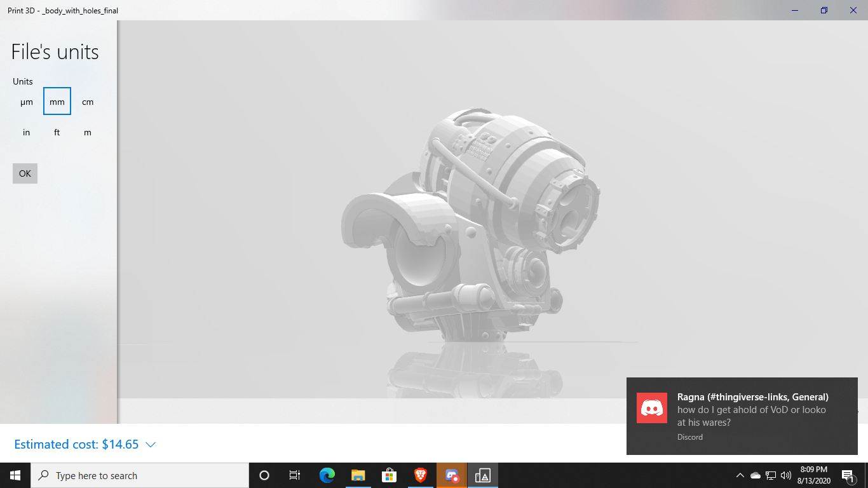The image size is (868, 488).
Task: Confirm units with the OK button
Action: tap(25, 173)
